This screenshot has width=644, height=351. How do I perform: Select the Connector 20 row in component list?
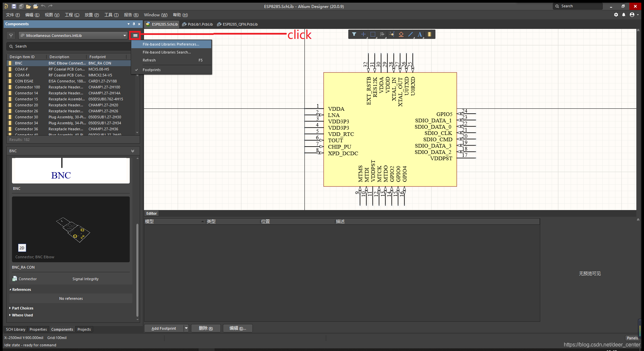[x=27, y=105]
